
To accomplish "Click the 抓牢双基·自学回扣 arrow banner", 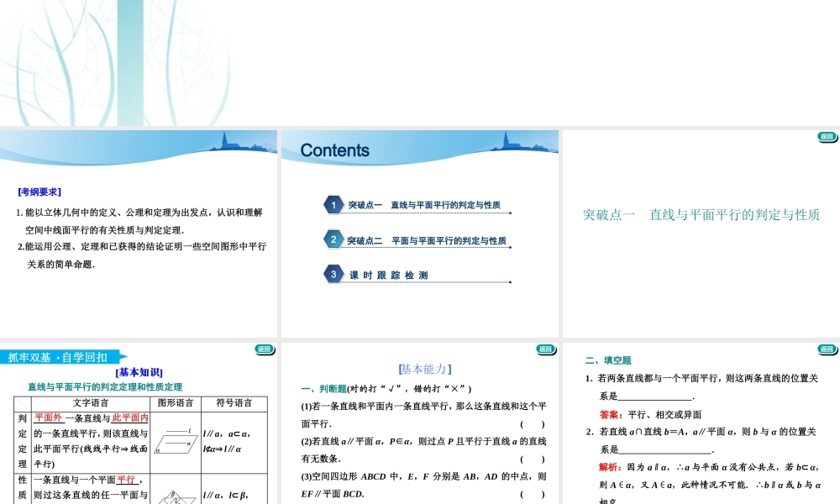I will pos(62,356).
